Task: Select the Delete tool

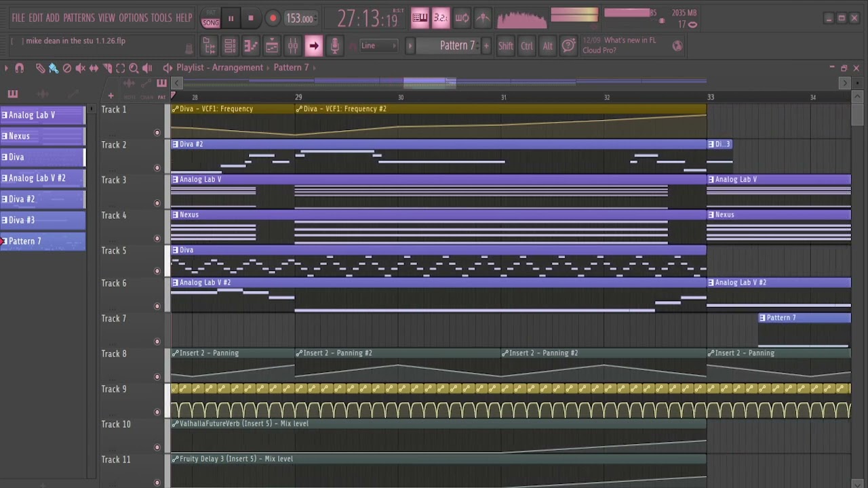Action: [67, 68]
